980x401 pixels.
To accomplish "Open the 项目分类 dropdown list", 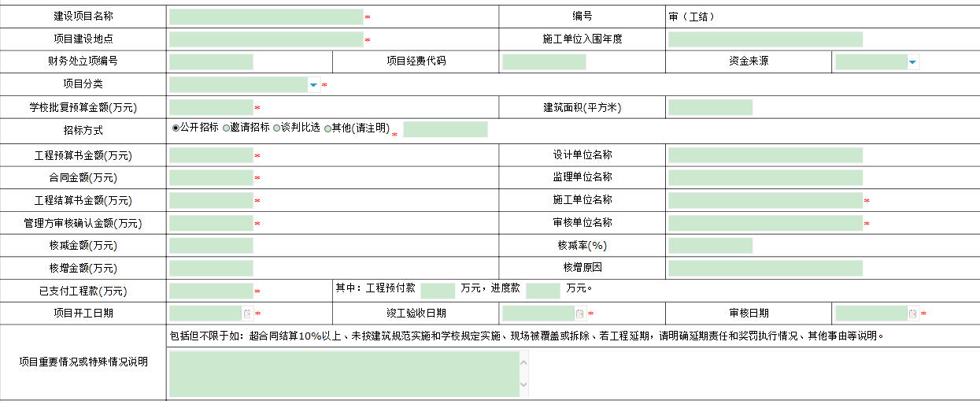I will tap(313, 85).
